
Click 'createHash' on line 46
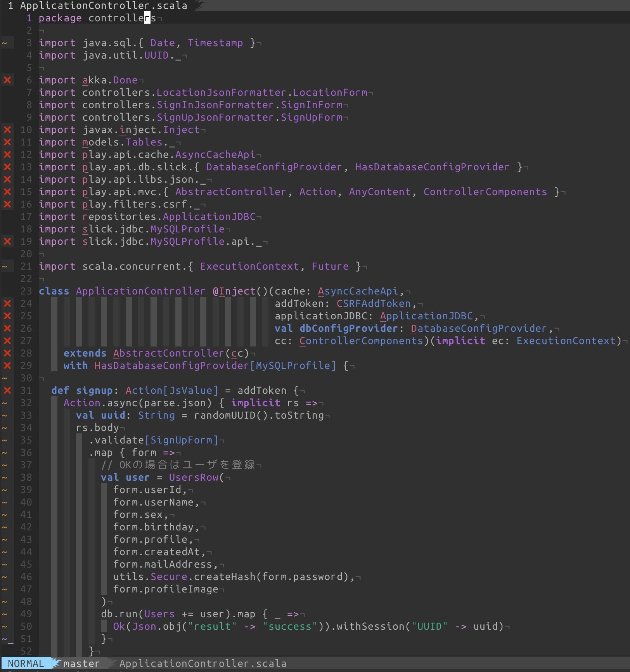[x=225, y=577]
